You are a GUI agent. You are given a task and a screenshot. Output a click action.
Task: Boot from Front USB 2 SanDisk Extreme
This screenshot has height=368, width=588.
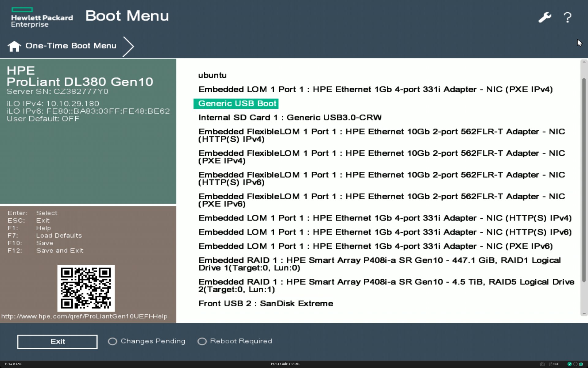tap(266, 304)
